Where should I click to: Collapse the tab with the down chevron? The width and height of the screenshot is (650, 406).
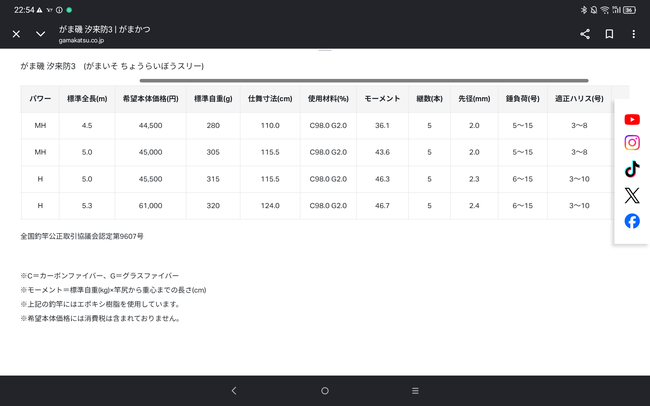click(x=40, y=34)
